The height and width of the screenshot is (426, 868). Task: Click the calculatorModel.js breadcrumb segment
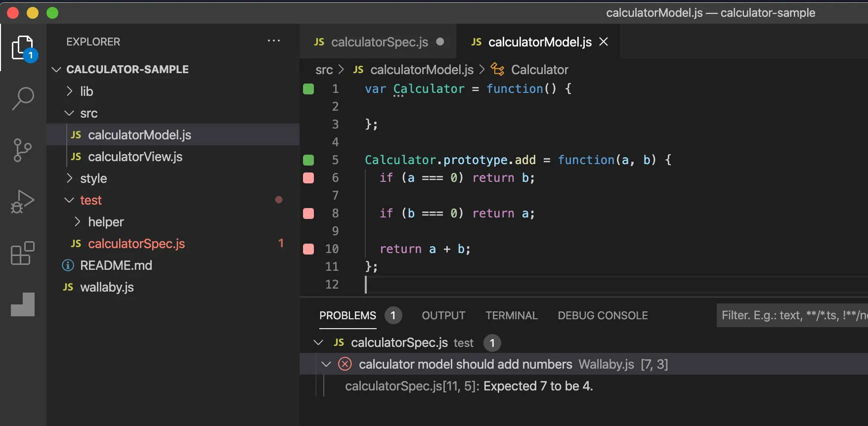coord(422,70)
